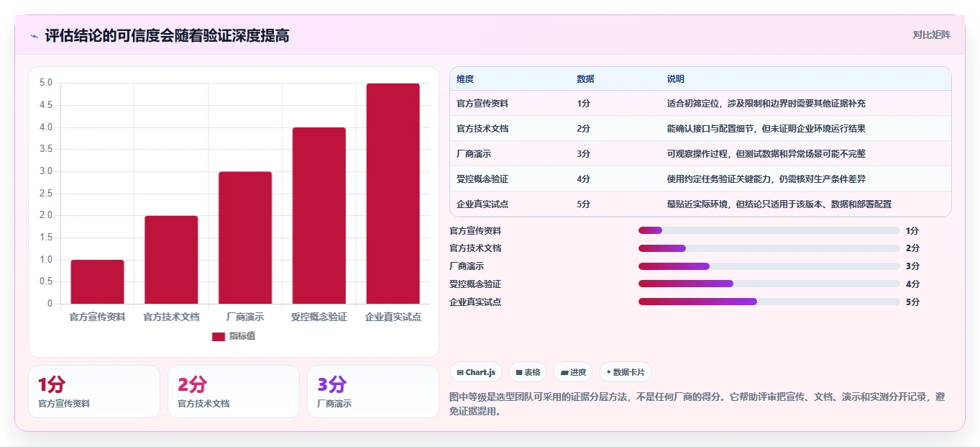Select the 3分 厂商演示 data card
980x447 pixels.
coord(373,392)
